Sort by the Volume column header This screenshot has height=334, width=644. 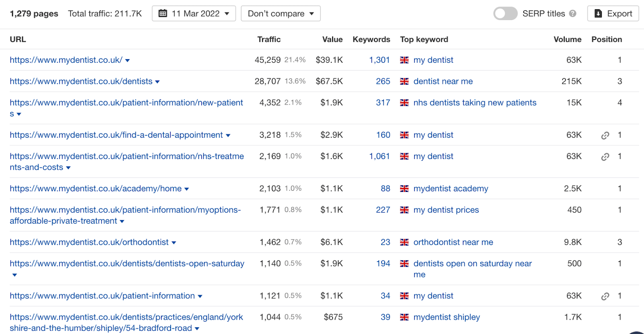[567, 39]
